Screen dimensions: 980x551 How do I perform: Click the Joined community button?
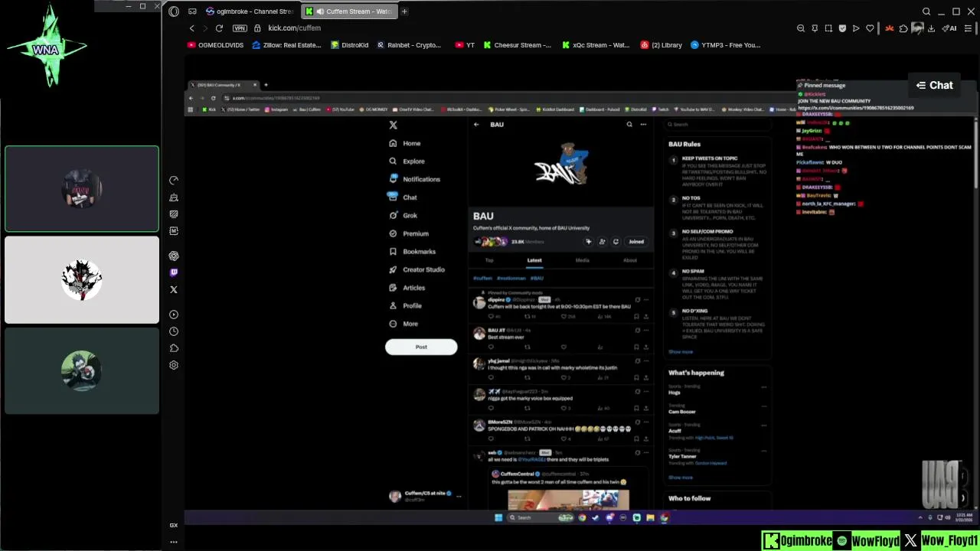tap(636, 242)
